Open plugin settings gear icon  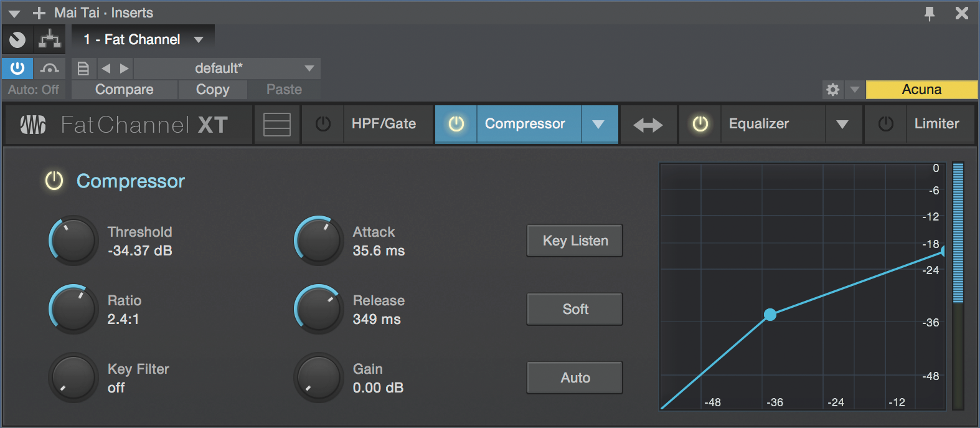[x=832, y=90]
